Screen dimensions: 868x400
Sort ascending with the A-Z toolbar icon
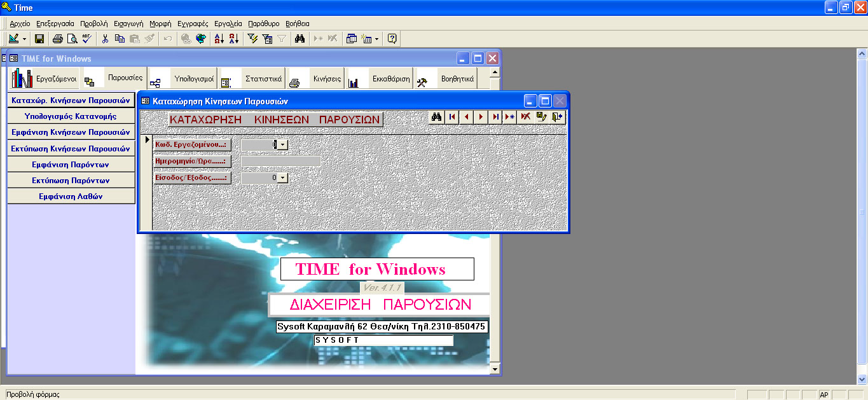[x=219, y=39]
